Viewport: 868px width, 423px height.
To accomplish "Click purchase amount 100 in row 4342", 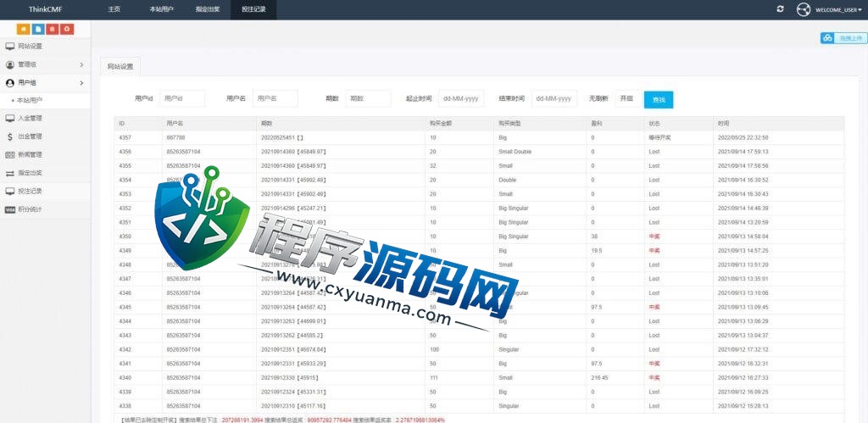I will pos(433,349).
